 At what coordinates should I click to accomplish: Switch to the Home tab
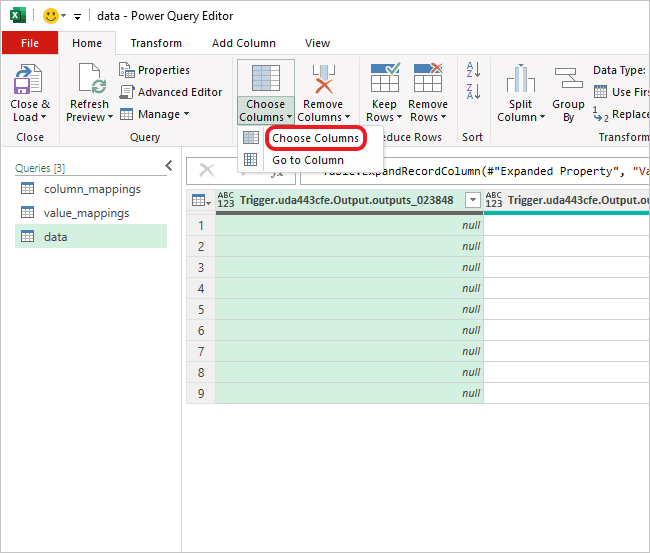tap(87, 43)
